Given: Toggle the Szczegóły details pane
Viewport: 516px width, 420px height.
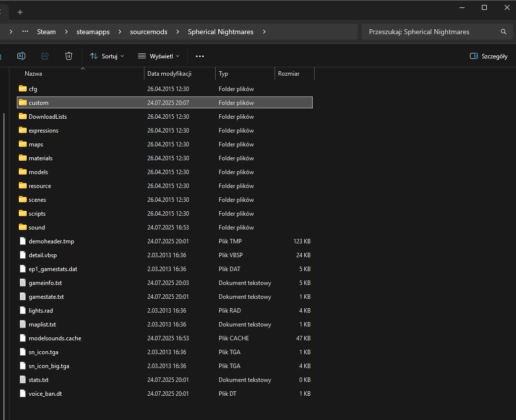Looking at the screenshot, I should click(488, 56).
